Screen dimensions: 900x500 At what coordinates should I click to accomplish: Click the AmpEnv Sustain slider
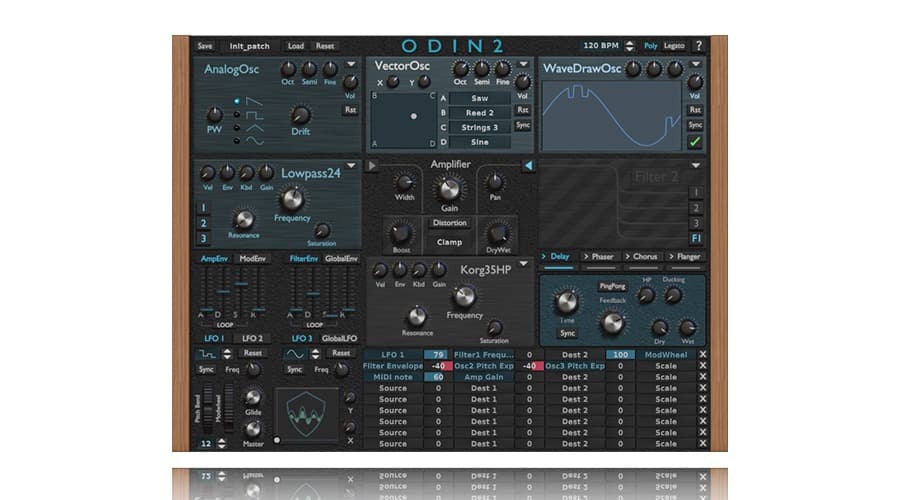(241, 290)
